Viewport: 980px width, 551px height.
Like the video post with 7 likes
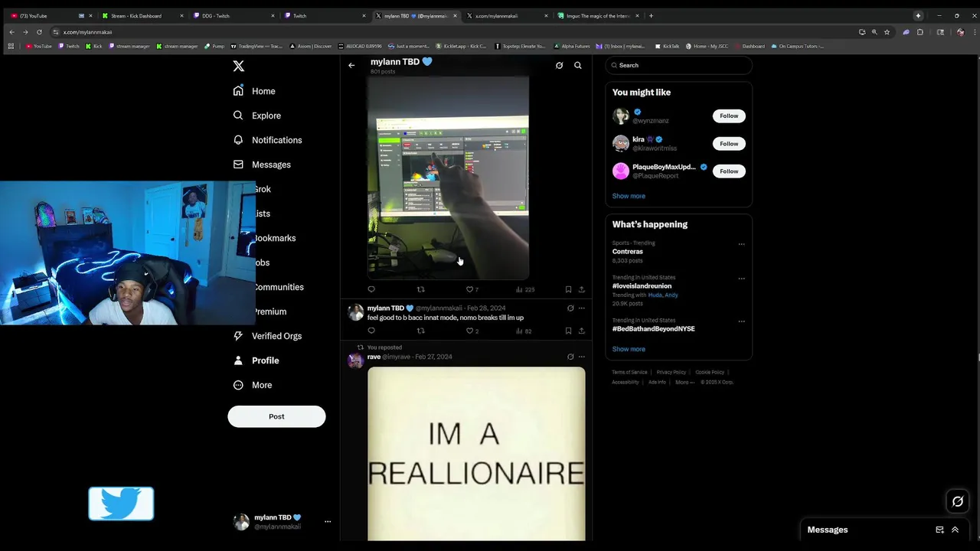coord(472,289)
